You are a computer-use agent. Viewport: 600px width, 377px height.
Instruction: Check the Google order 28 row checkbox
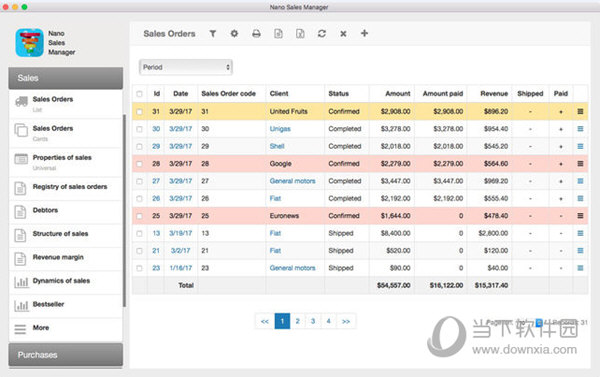[139, 164]
